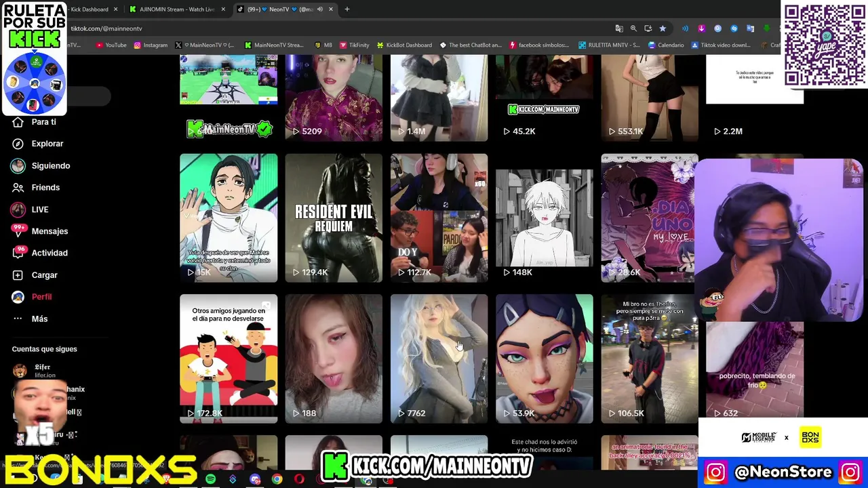This screenshot has width=868, height=488.
Task: Mute the NeonTV tab audio icon
Action: pyautogui.click(x=320, y=9)
